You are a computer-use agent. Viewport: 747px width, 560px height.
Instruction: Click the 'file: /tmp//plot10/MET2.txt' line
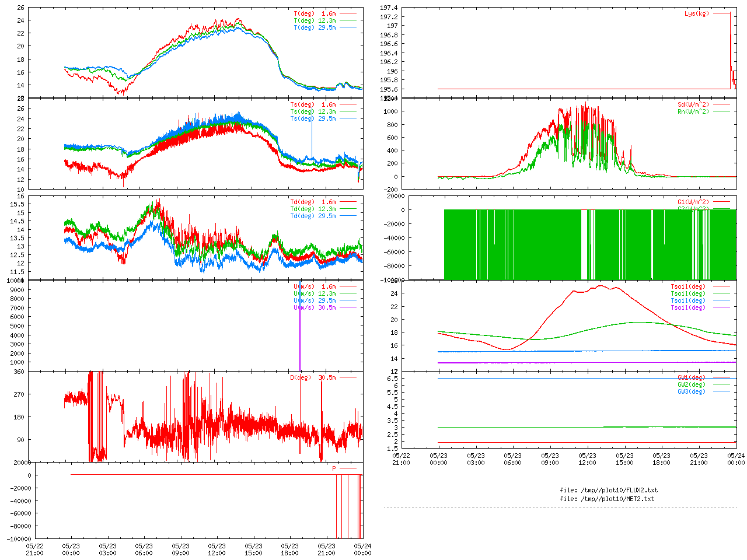607,499
